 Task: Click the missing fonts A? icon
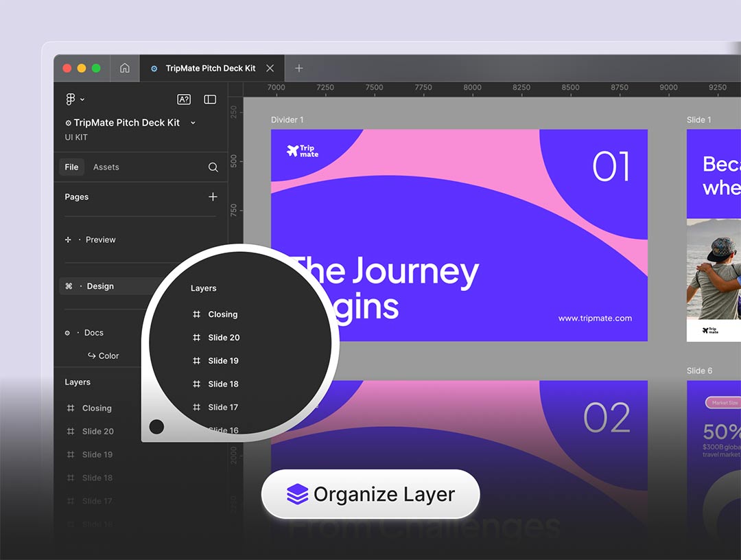tap(184, 100)
